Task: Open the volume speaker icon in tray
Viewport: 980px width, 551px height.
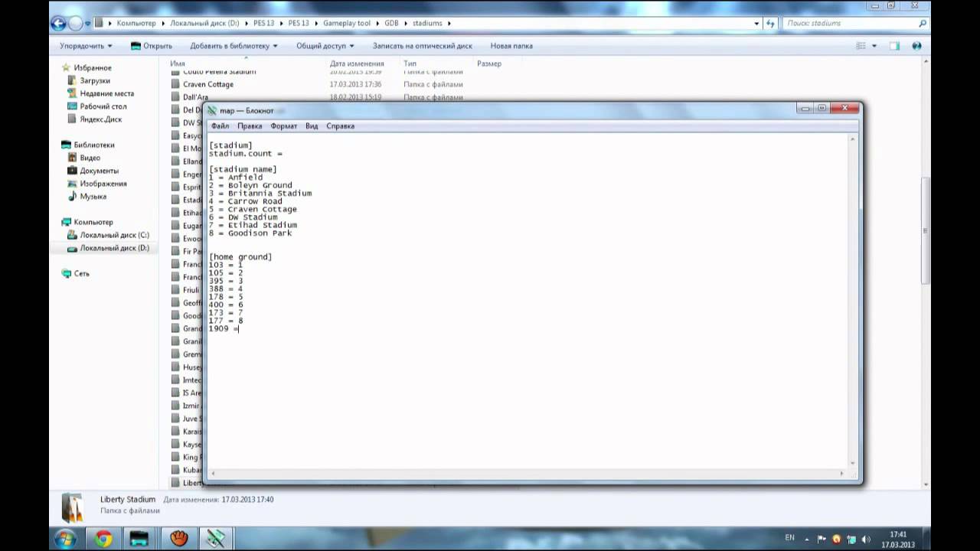Action: tap(864, 539)
